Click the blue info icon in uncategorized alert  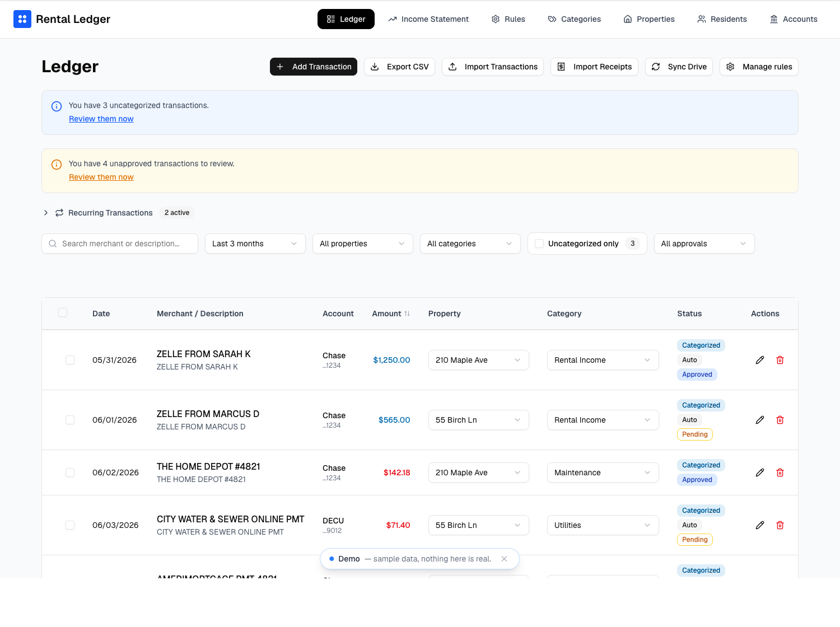[57, 106]
